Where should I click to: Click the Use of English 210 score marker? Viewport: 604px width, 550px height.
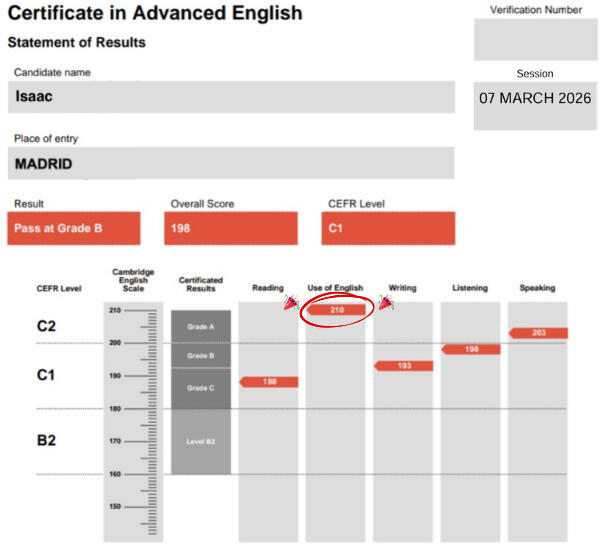[338, 310]
